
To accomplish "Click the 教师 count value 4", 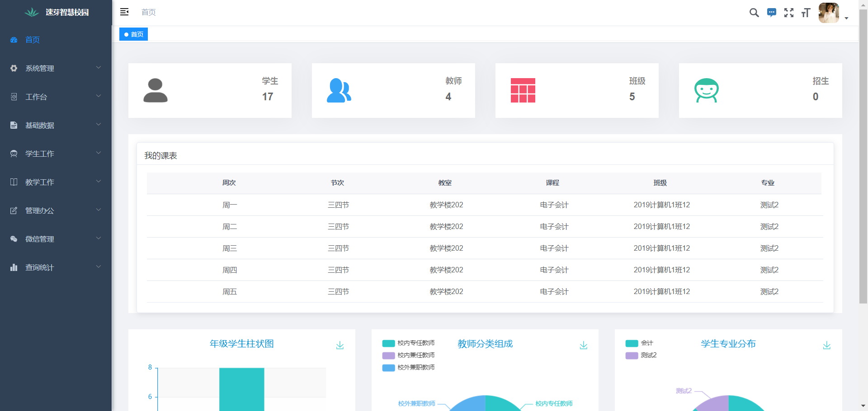I will (448, 97).
